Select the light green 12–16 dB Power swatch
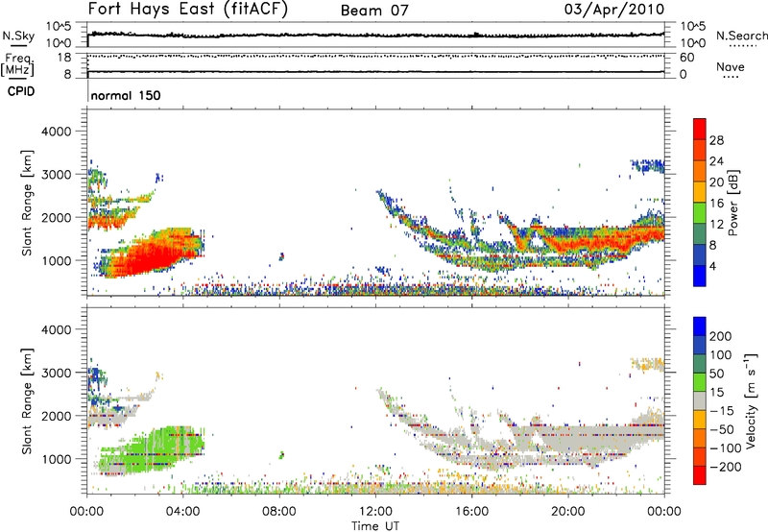Image resolution: width=768 pixels, height=532 pixels. point(700,213)
